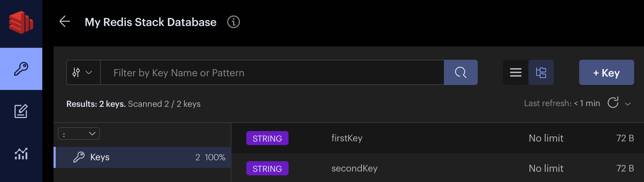The height and width of the screenshot is (182, 644).
Task: Switch to list view
Action: [515, 72]
